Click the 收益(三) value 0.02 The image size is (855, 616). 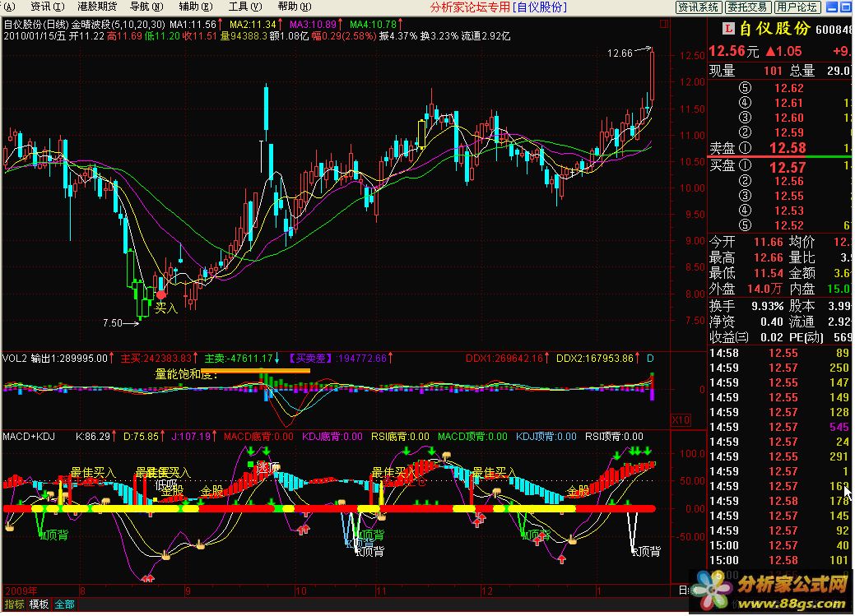pyautogui.click(x=772, y=337)
